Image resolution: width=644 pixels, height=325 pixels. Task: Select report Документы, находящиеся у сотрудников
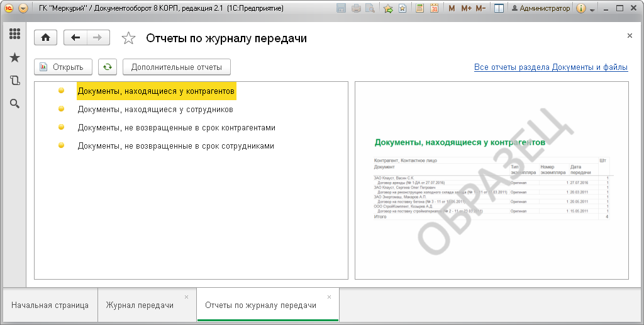coord(155,110)
